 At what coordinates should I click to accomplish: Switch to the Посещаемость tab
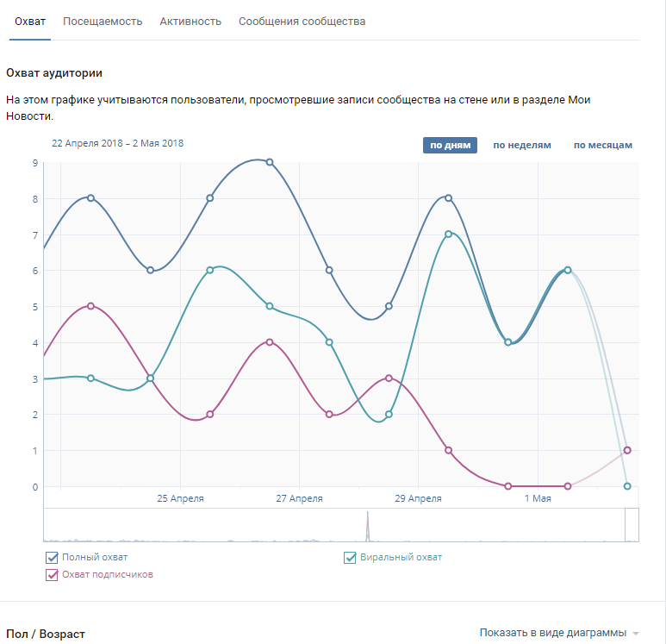(103, 22)
